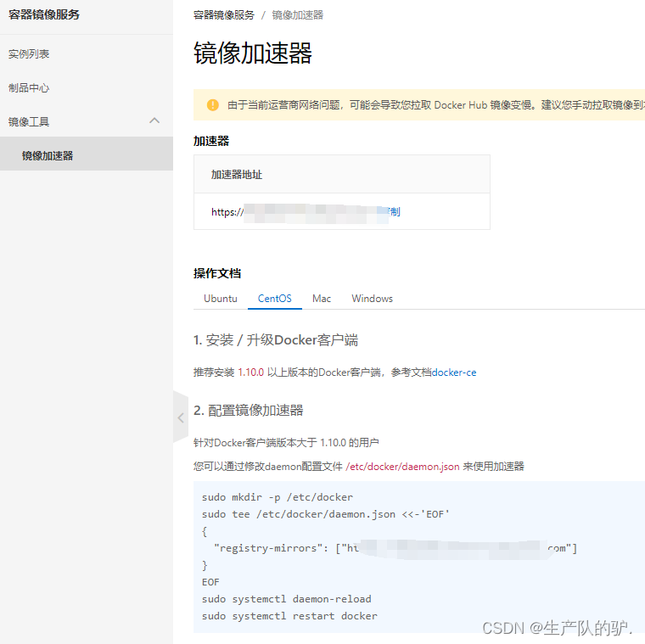645x644 pixels.
Task: Click the '1. 安装 / 升级Docker客户端' heading
Action: point(276,340)
